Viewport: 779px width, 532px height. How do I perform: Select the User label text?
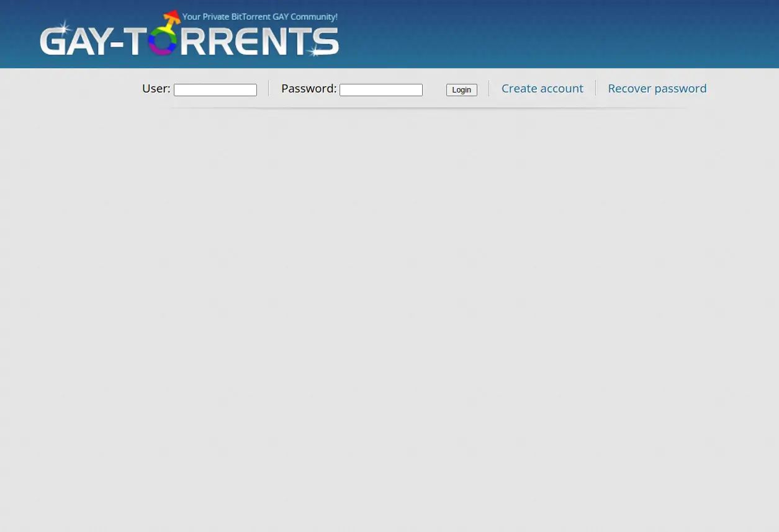(x=155, y=88)
